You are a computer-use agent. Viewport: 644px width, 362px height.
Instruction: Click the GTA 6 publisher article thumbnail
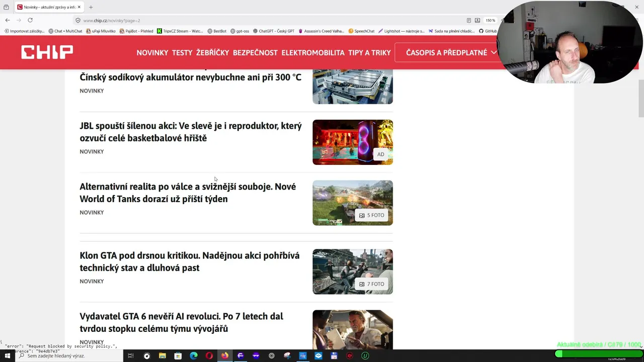pyautogui.click(x=353, y=330)
